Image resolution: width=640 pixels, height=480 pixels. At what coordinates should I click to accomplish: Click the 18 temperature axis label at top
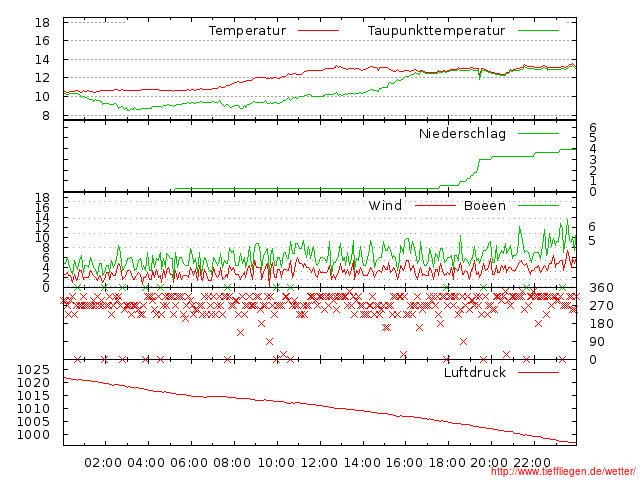pos(42,22)
